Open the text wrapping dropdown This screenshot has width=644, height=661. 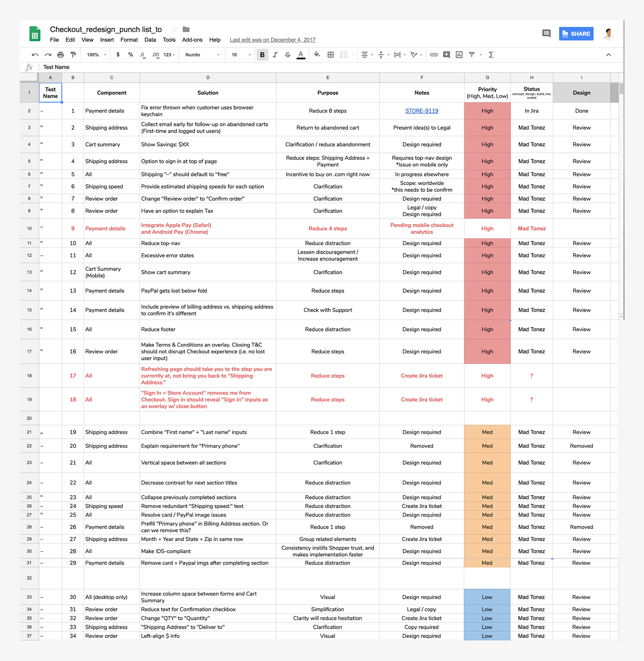click(x=399, y=55)
